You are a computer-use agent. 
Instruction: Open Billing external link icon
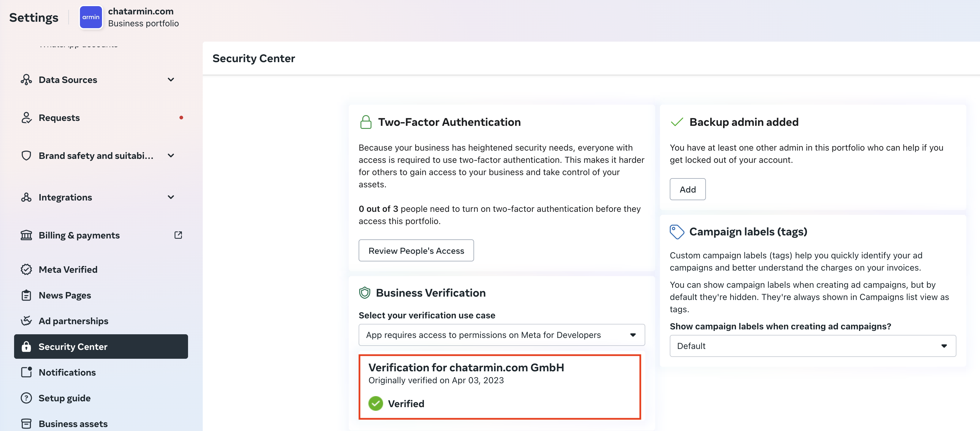178,235
